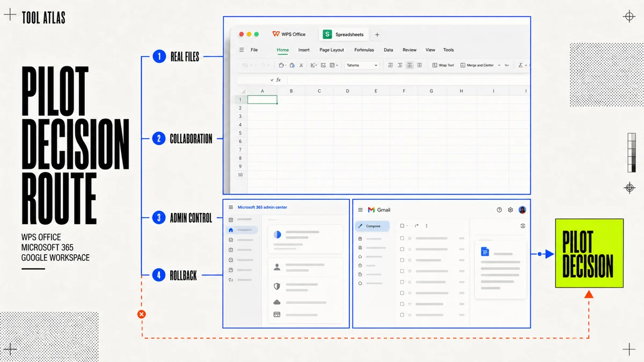Screen dimensions: 644x362
Task: Click the Cut scissors icon
Action: [302, 65]
